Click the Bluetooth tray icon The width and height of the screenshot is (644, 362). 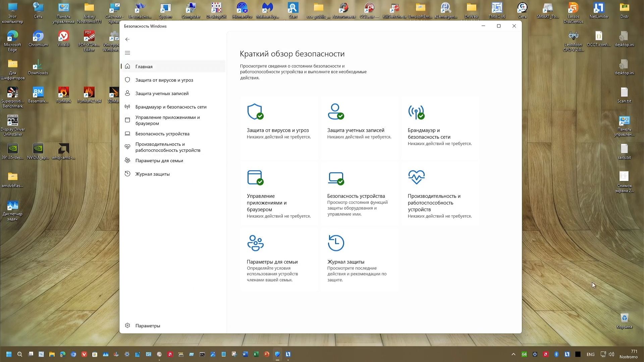point(556,354)
